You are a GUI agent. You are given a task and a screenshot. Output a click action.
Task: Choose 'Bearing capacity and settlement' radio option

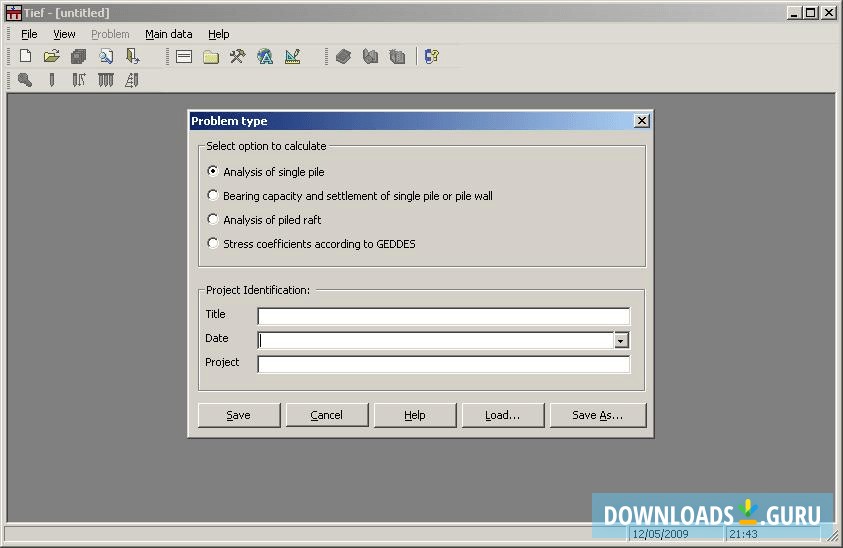[x=213, y=196]
